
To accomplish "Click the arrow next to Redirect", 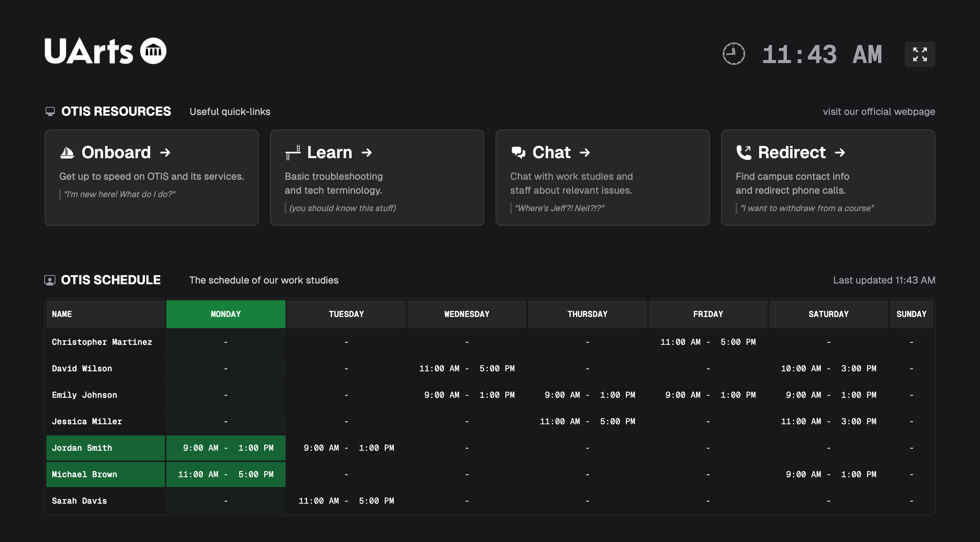I will (x=840, y=153).
